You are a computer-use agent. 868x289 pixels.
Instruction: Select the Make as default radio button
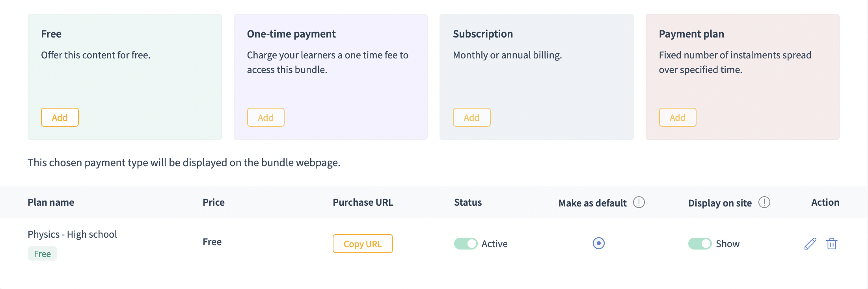[x=598, y=243]
